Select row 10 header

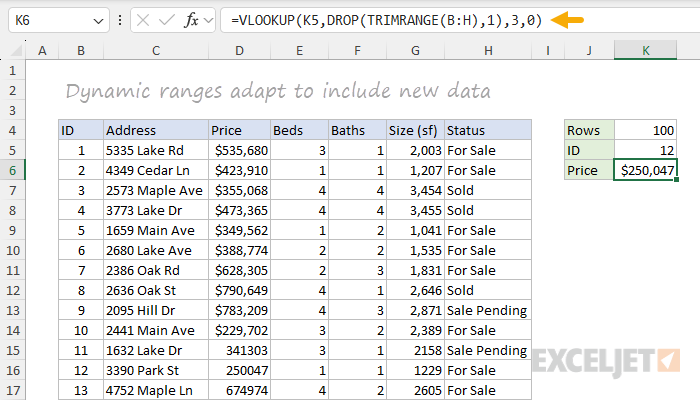coord(12,250)
